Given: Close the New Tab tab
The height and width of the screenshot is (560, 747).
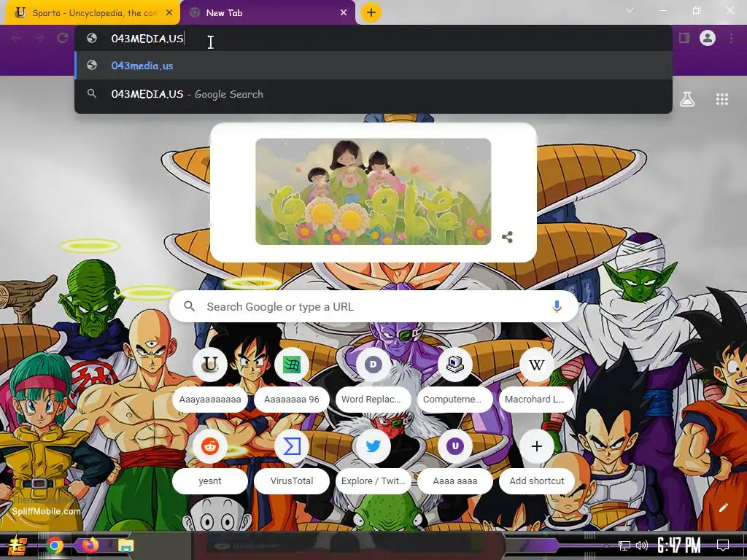Looking at the screenshot, I should [344, 13].
